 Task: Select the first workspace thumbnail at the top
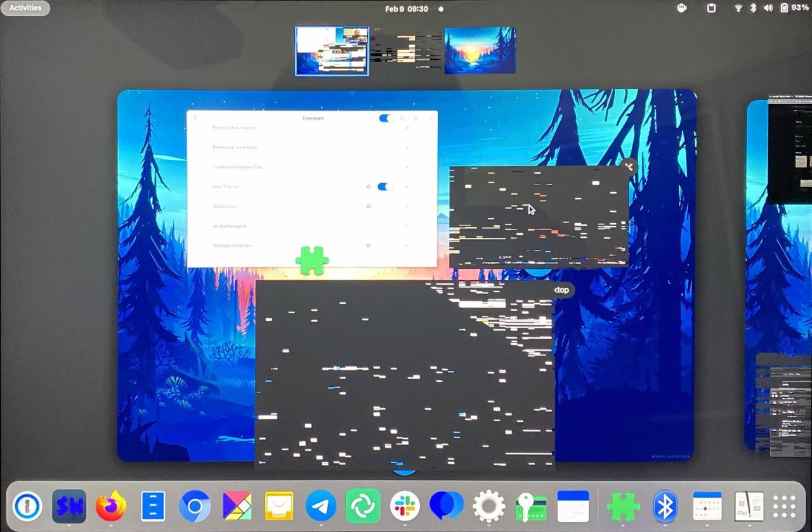pyautogui.click(x=331, y=51)
